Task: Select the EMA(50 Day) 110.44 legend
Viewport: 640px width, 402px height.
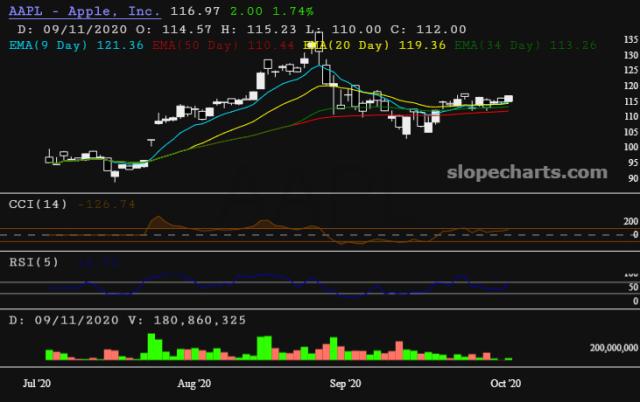Action: pyautogui.click(x=223, y=45)
